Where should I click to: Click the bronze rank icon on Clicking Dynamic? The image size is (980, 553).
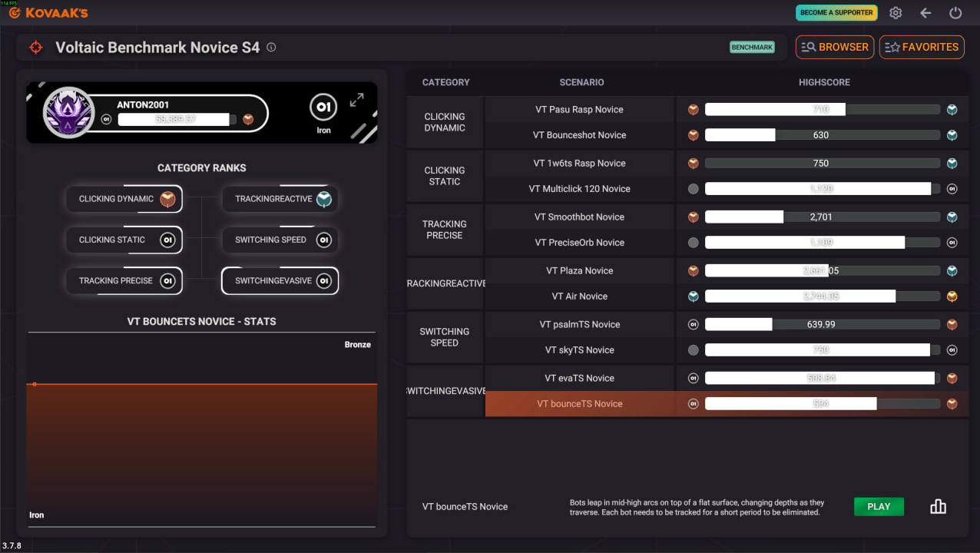pyautogui.click(x=167, y=199)
